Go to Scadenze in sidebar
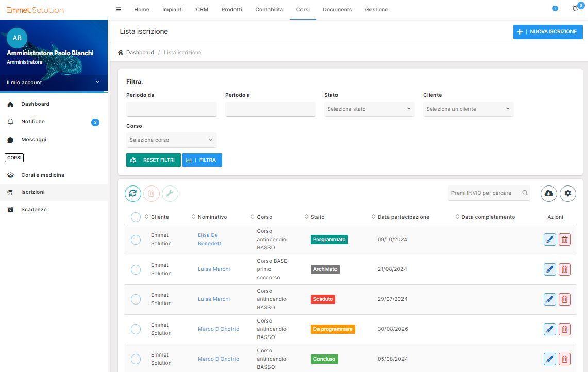The image size is (588, 372). point(34,210)
